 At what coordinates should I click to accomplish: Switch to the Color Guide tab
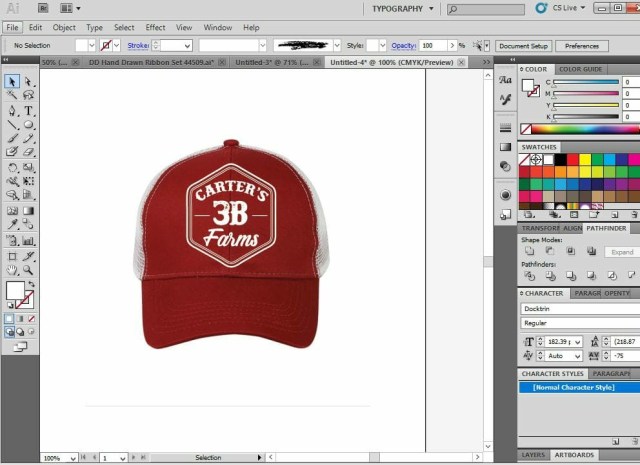580,69
